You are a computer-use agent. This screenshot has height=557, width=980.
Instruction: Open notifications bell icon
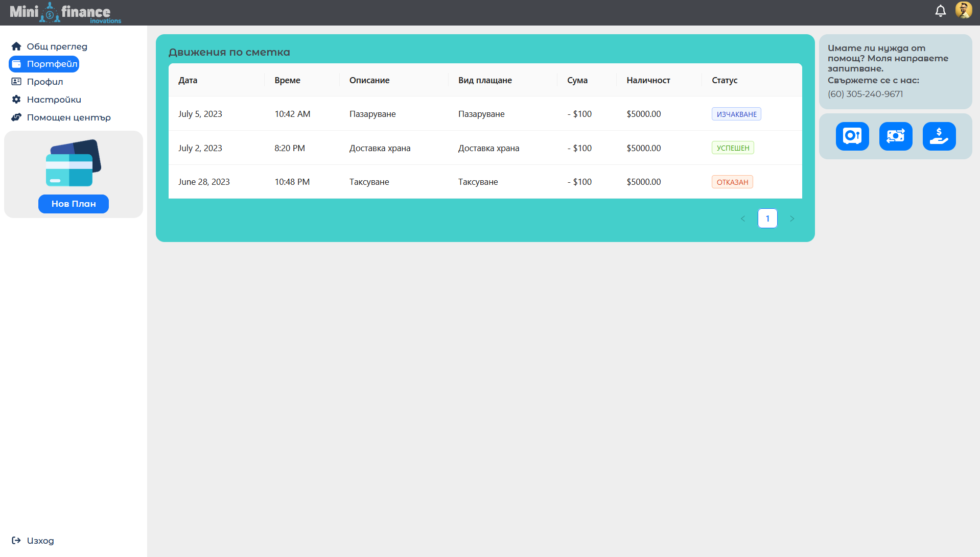tap(940, 11)
